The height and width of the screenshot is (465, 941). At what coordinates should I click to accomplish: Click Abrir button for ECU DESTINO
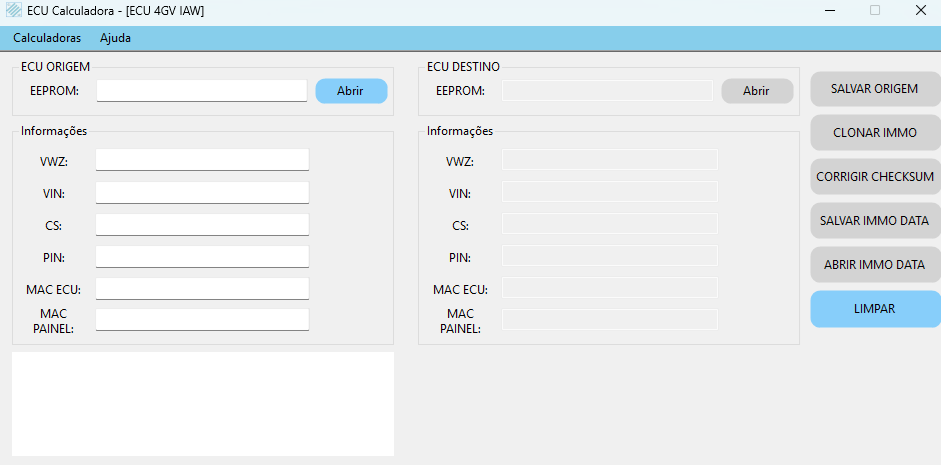pos(757,91)
